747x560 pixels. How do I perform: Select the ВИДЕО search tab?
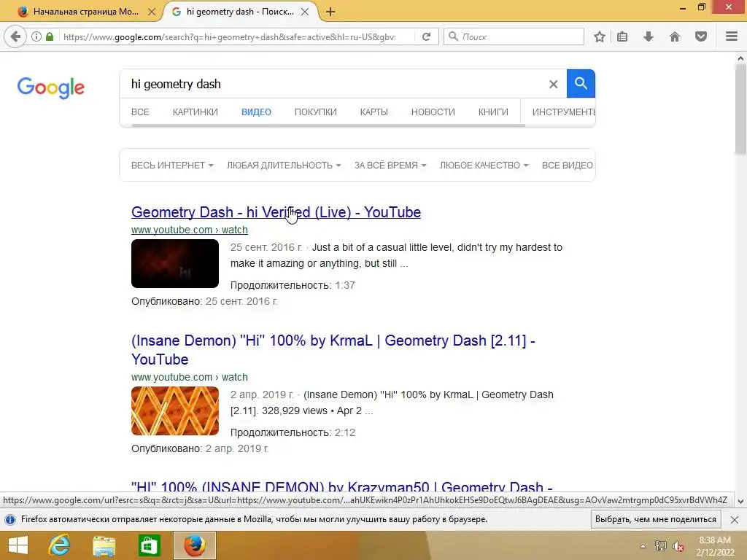256,112
